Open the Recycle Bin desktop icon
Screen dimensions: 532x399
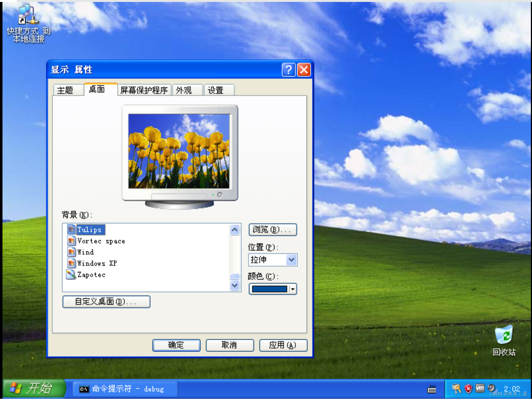pyautogui.click(x=504, y=335)
